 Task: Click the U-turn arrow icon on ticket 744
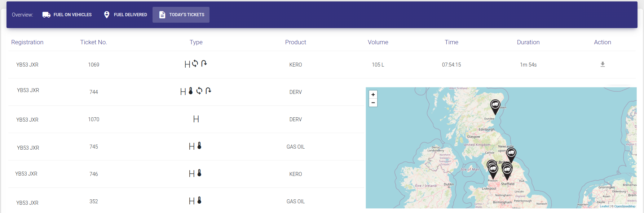point(208,91)
